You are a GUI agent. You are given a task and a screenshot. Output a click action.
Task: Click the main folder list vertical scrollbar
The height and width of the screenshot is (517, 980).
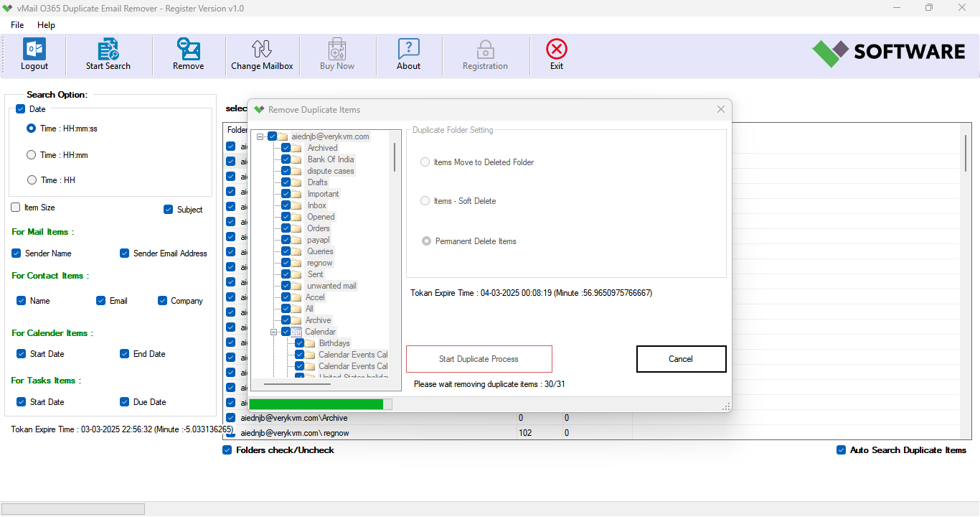(966, 153)
